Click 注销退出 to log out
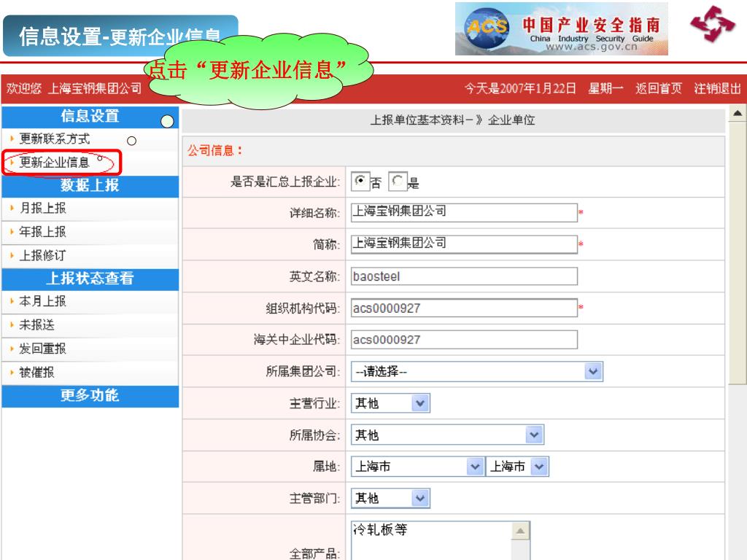 point(718,88)
